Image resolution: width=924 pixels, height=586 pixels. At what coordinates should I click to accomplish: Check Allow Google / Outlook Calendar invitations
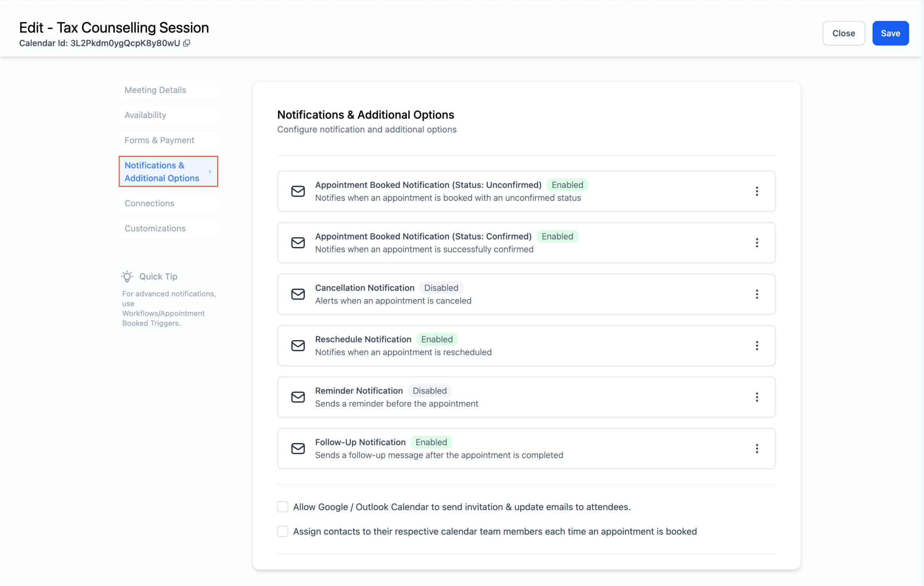(x=283, y=506)
